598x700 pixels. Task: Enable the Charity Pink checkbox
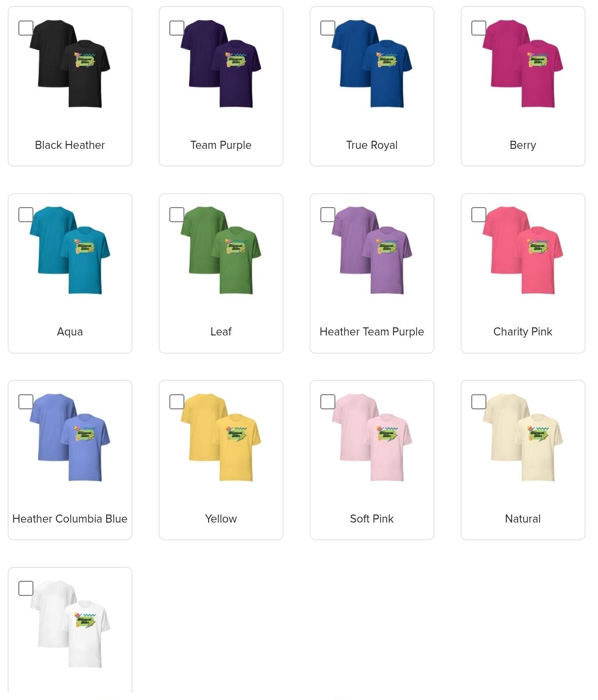479,215
